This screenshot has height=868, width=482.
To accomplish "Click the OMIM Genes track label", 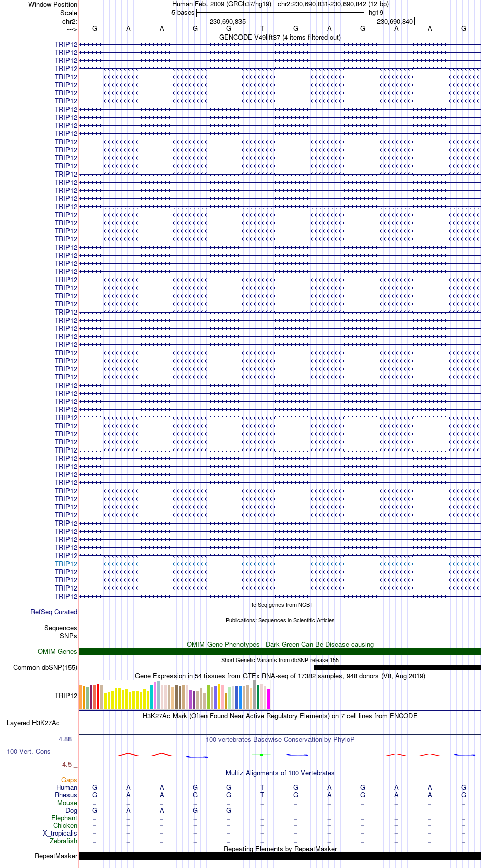I will [57, 651].
